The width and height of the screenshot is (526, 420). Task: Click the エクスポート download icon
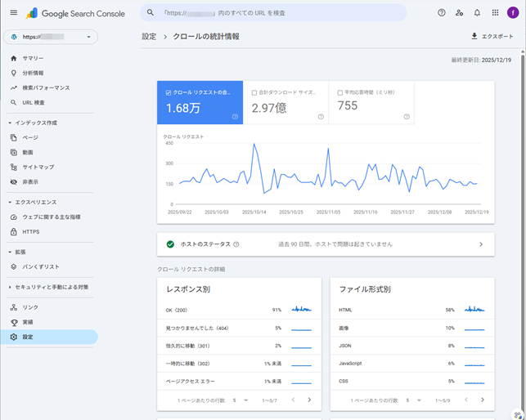coord(474,37)
